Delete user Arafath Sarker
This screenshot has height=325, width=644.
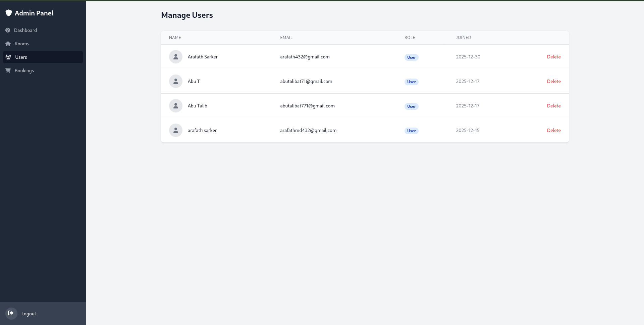[553, 57]
